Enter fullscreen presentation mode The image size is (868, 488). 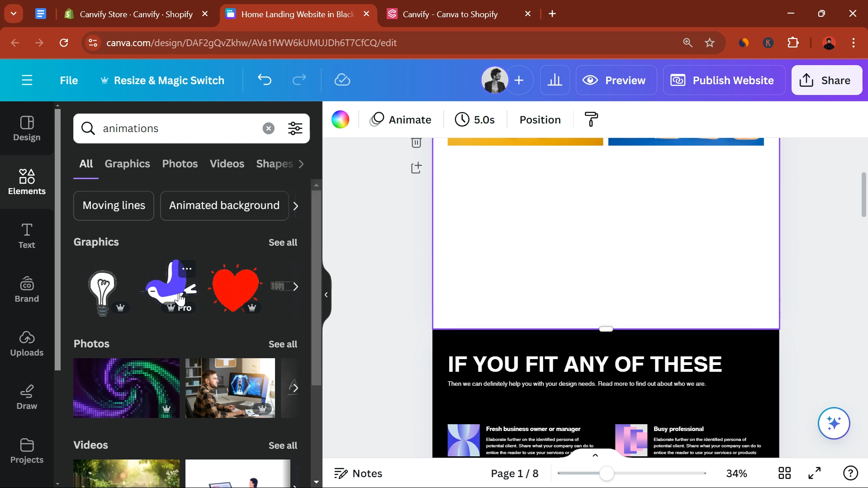(x=815, y=474)
